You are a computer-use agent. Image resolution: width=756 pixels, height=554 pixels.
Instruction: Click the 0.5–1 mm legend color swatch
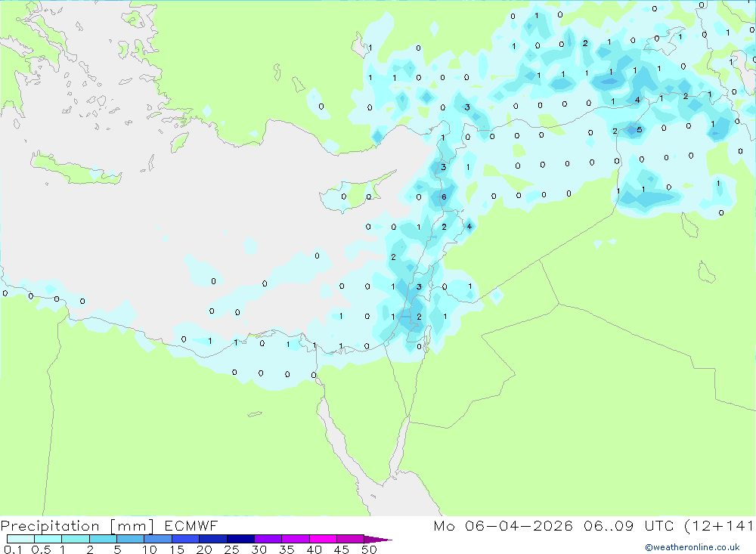click(x=48, y=539)
